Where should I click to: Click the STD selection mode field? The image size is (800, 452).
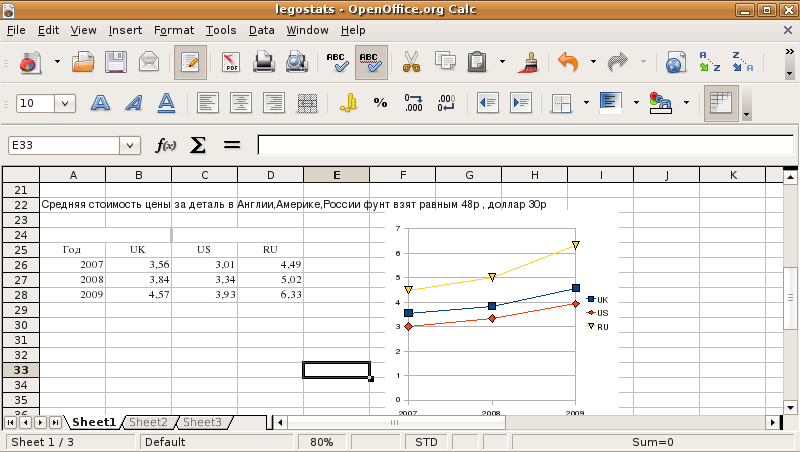point(426,442)
